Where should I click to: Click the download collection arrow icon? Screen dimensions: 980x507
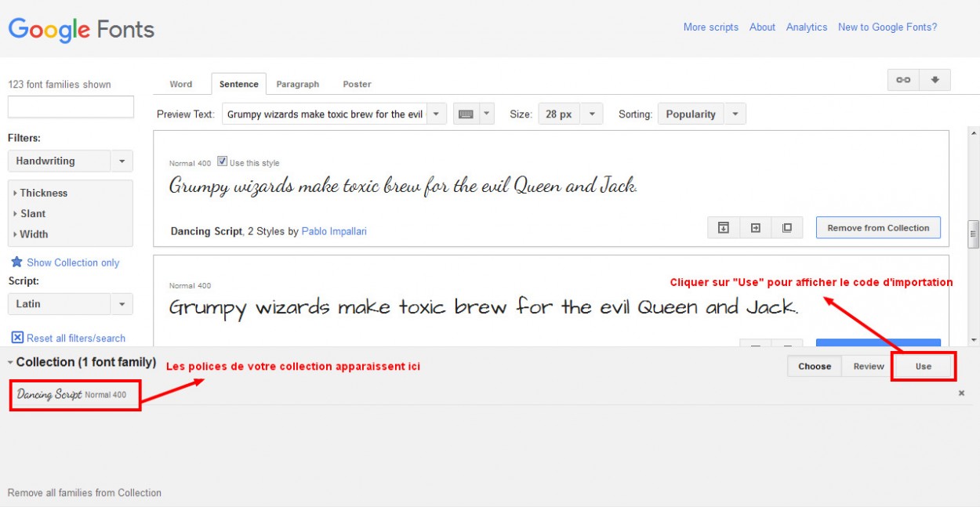[935, 80]
